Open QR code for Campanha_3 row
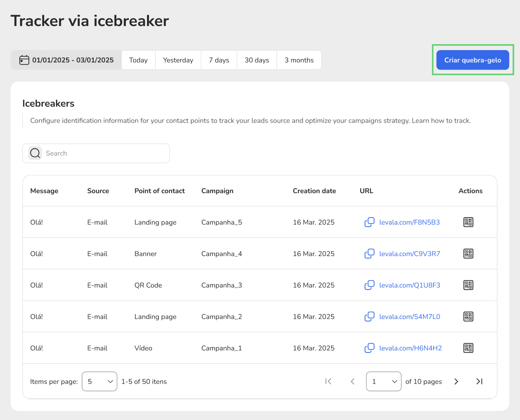The image size is (520, 420). coord(468,285)
